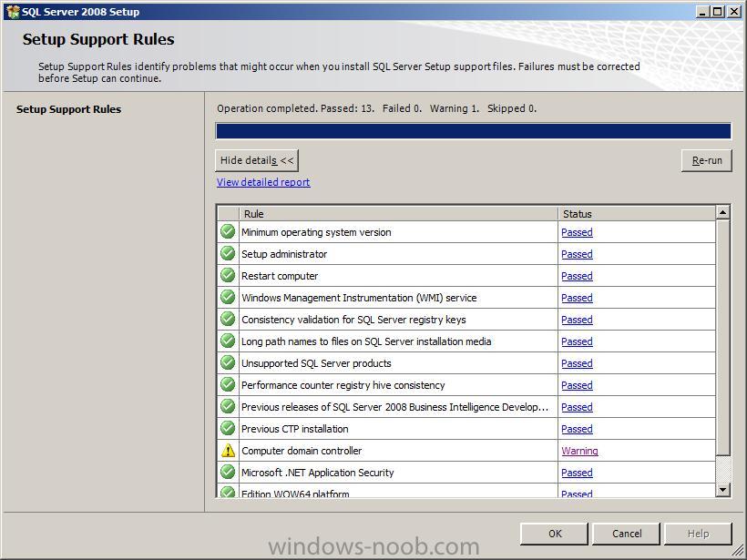Click the 'Operation completed' summary line
The width and height of the screenshot is (747, 560).
pos(376,108)
